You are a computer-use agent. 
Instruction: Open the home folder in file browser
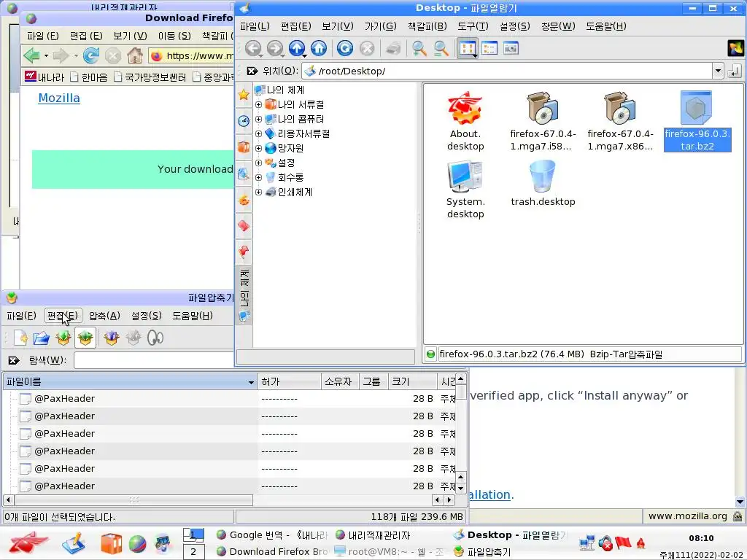coord(319,48)
